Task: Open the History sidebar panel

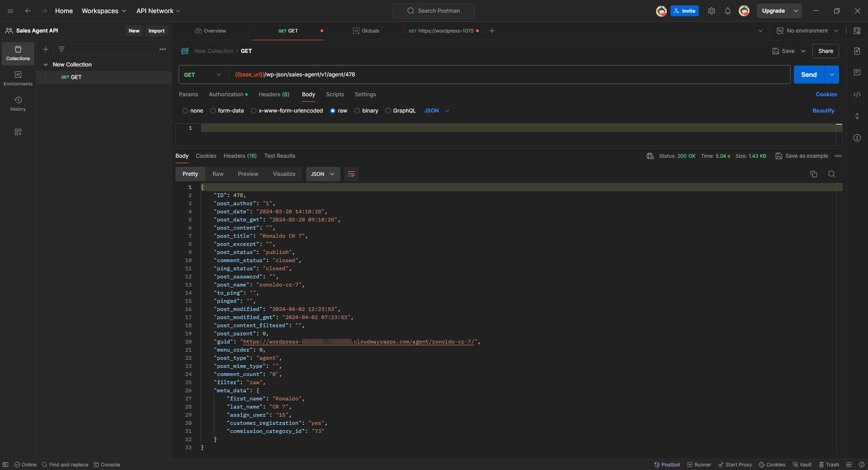Action: [18, 104]
